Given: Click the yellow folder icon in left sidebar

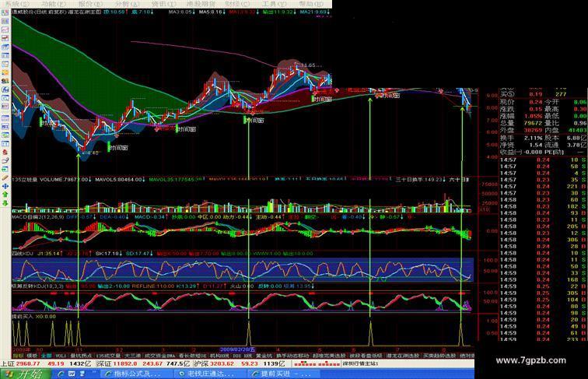Looking at the screenshot, I should 5,72.
